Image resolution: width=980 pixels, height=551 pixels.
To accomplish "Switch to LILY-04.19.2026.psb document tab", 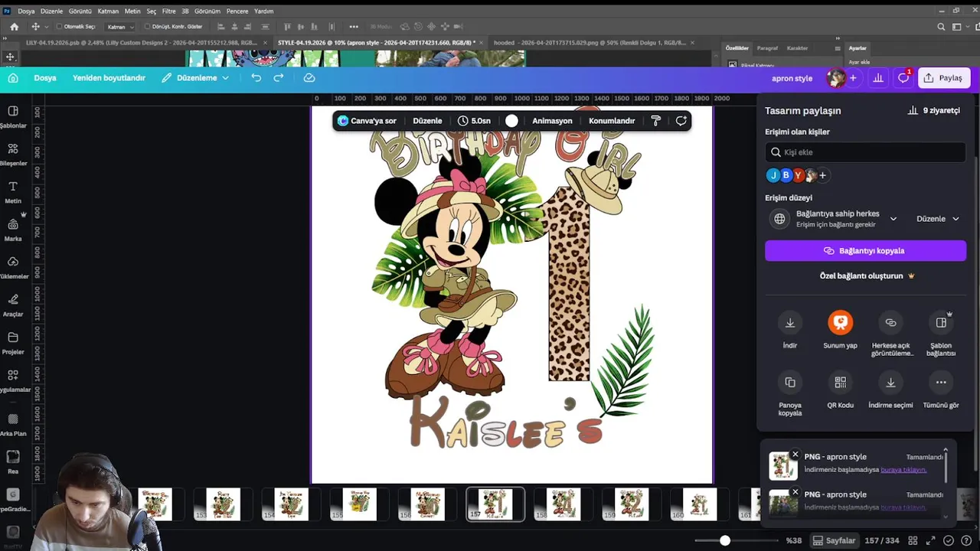I will [142, 43].
